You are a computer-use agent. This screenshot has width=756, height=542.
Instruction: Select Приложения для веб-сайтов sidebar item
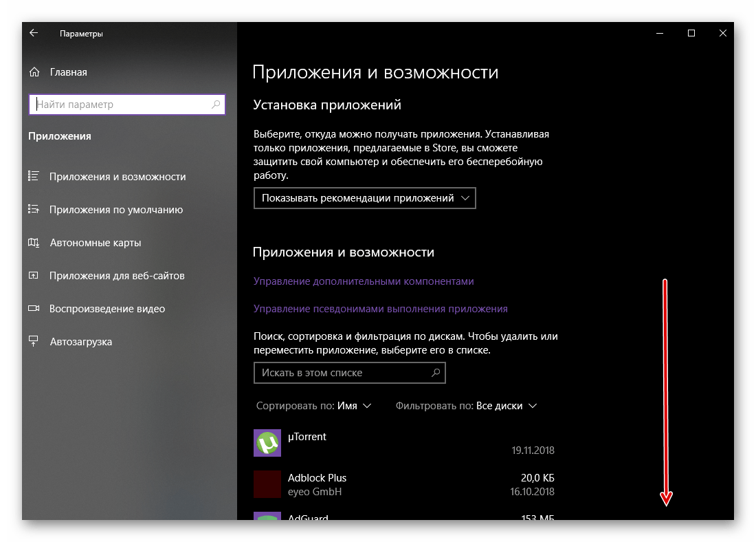coord(117,276)
